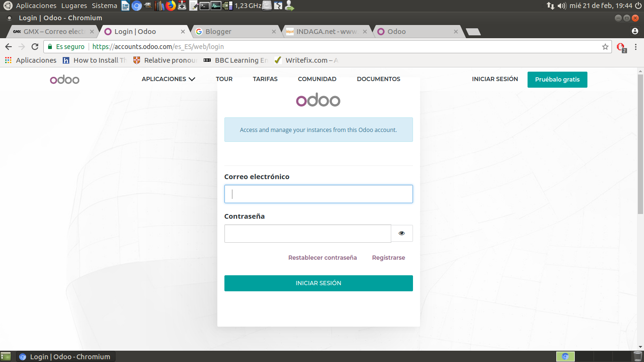Focus the Correo electrónico input field
The width and height of the screenshot is (644, 362).
click(x=319, y=194)
